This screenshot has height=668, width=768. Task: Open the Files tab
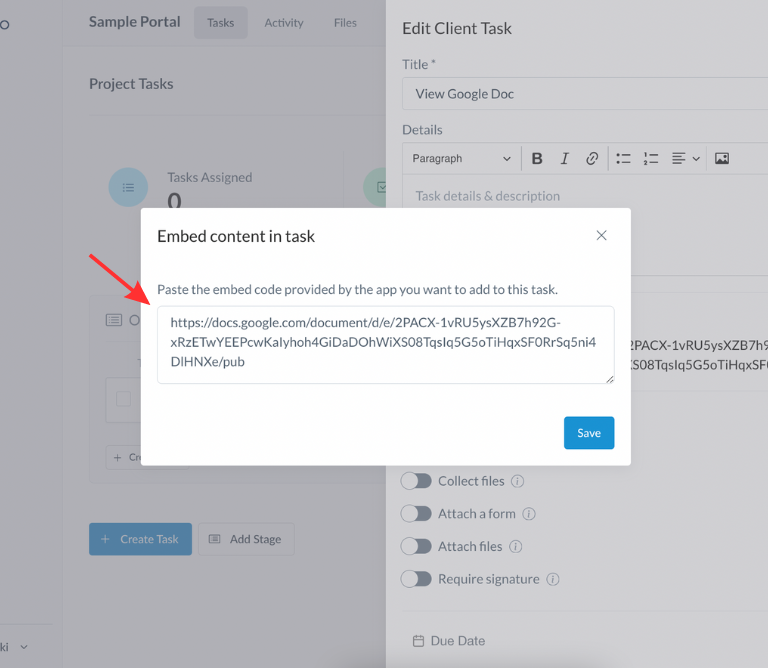[345, 23]
